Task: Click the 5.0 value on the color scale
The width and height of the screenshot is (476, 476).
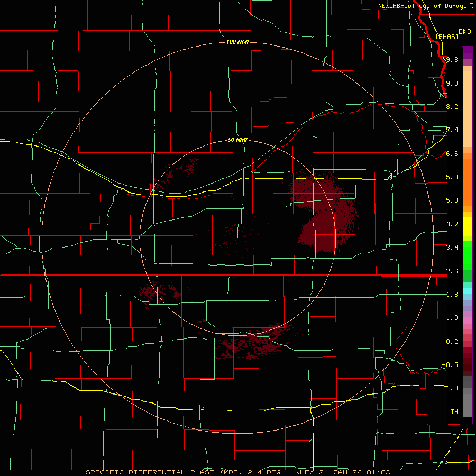Action: 452,200
